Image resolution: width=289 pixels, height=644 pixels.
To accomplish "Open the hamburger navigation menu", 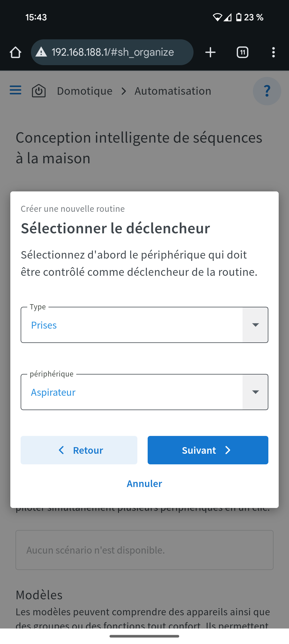I will point(15,90).
